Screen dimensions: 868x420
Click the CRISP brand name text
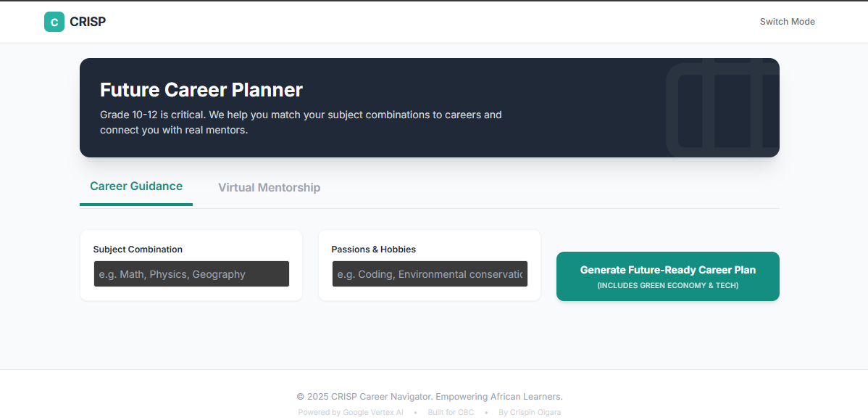[x=88, y=22]
